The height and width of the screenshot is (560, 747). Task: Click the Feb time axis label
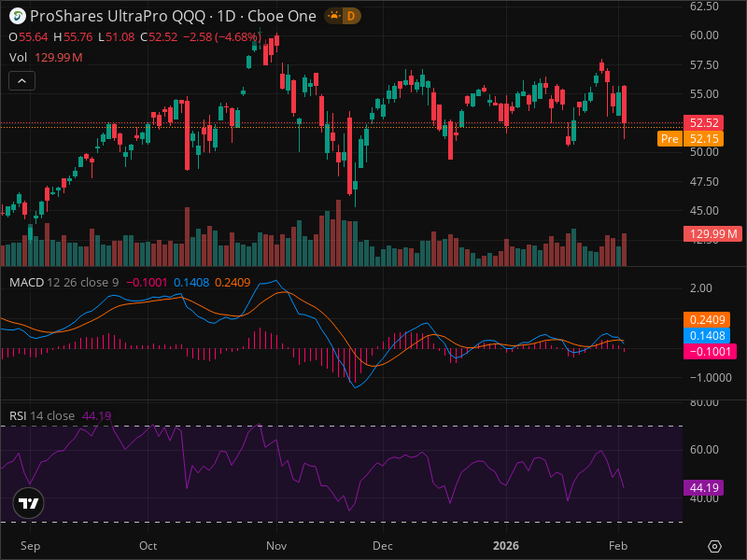tap(618, 546)
